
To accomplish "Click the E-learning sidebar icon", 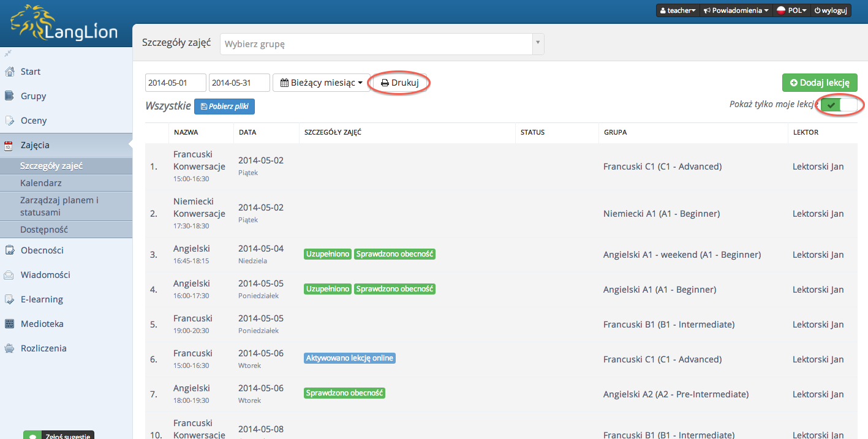I will 9,299.
